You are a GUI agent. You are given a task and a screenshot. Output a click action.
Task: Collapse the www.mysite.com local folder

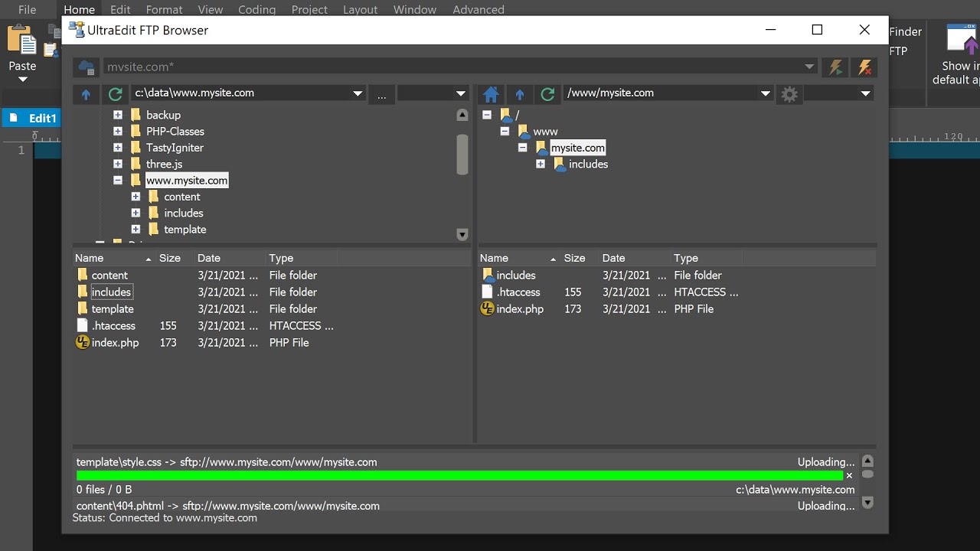click(118, 181)
